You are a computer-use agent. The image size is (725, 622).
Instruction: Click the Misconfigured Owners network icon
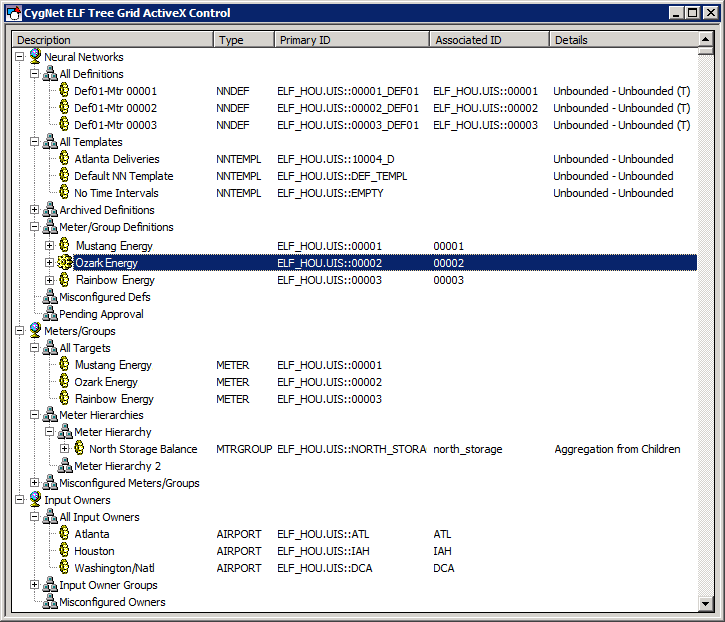click(50, 602)
